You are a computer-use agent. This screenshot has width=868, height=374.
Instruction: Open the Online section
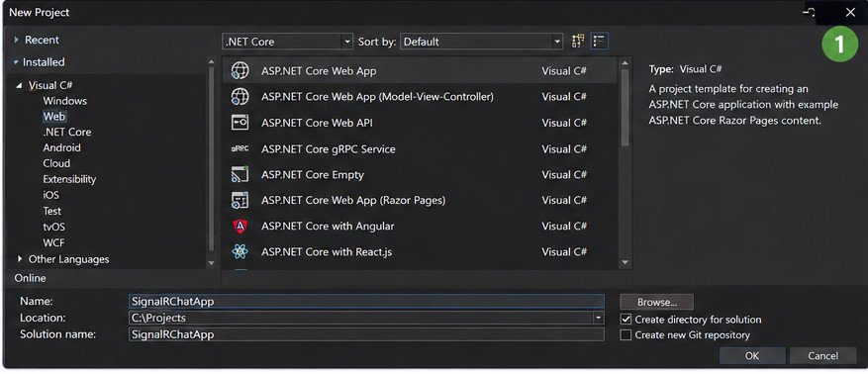coord(30,278)
